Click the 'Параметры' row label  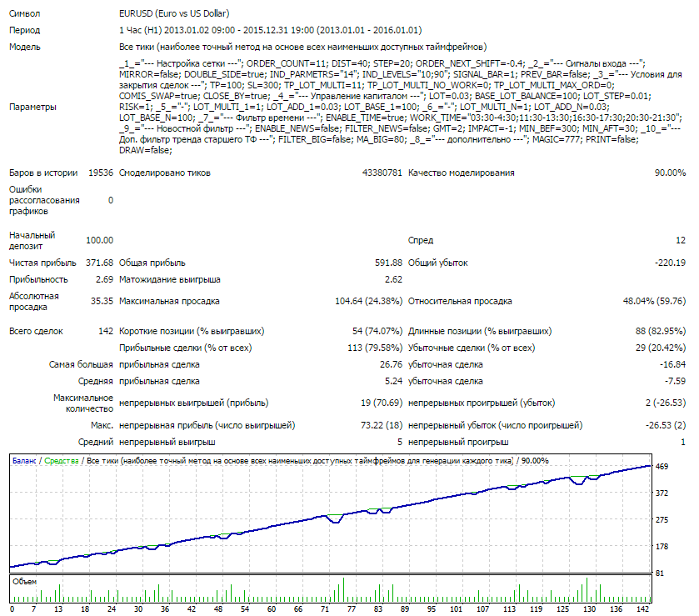pos(32,107)
